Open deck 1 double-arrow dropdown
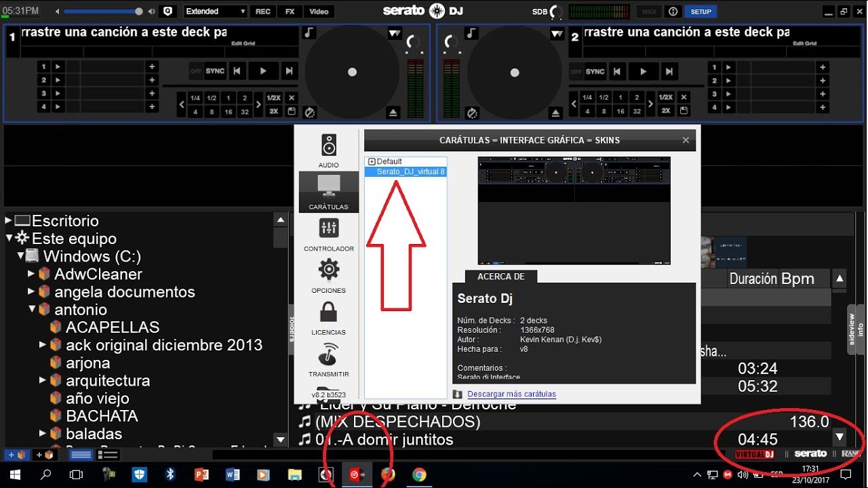The image size is (868, 488). (x=395, y=33)
